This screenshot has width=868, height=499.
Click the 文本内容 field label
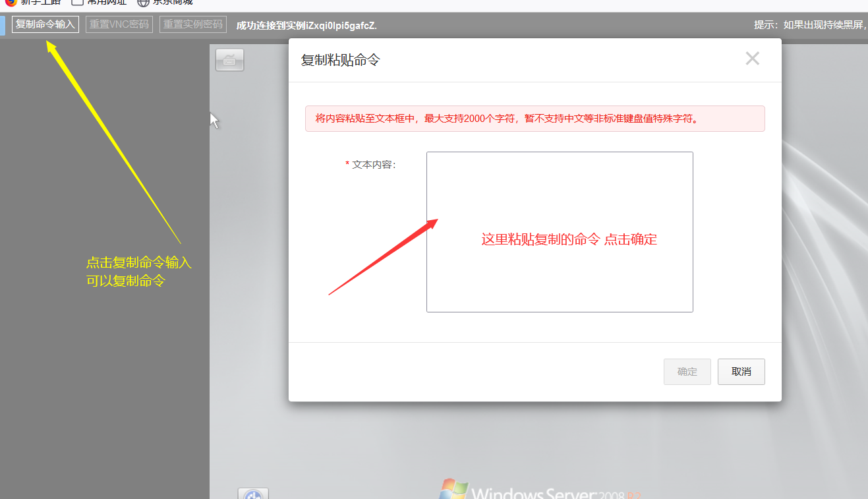370,165
